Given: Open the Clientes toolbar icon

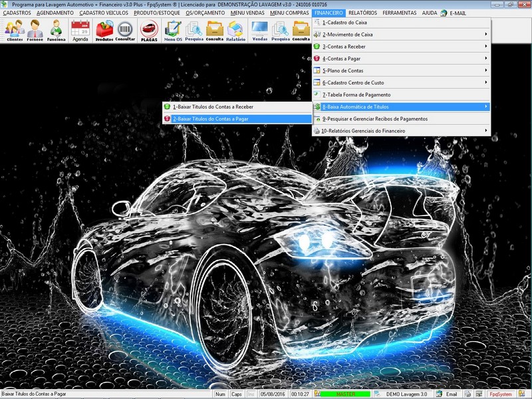Looking at the screenshot, I should point(15,31).
